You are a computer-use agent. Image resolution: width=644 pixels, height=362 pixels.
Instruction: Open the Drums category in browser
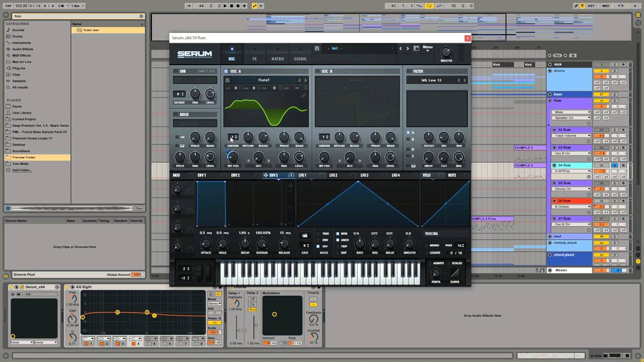pos(18,36)
